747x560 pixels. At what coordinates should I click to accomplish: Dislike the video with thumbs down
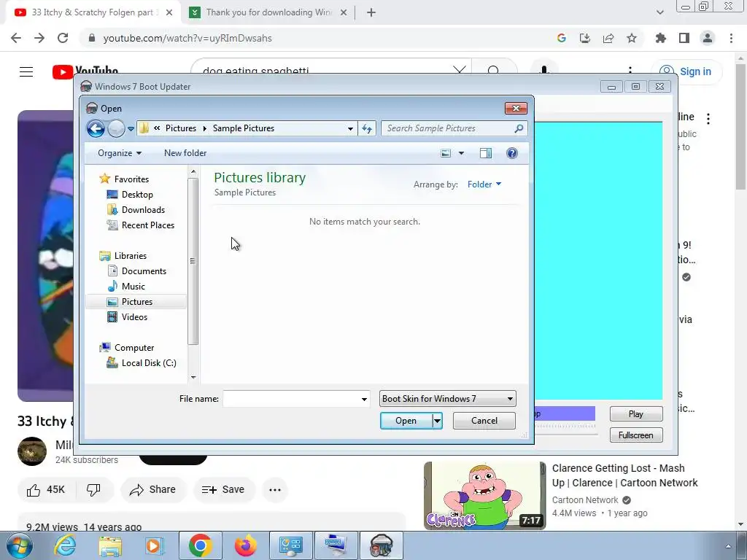pos(94,489)
